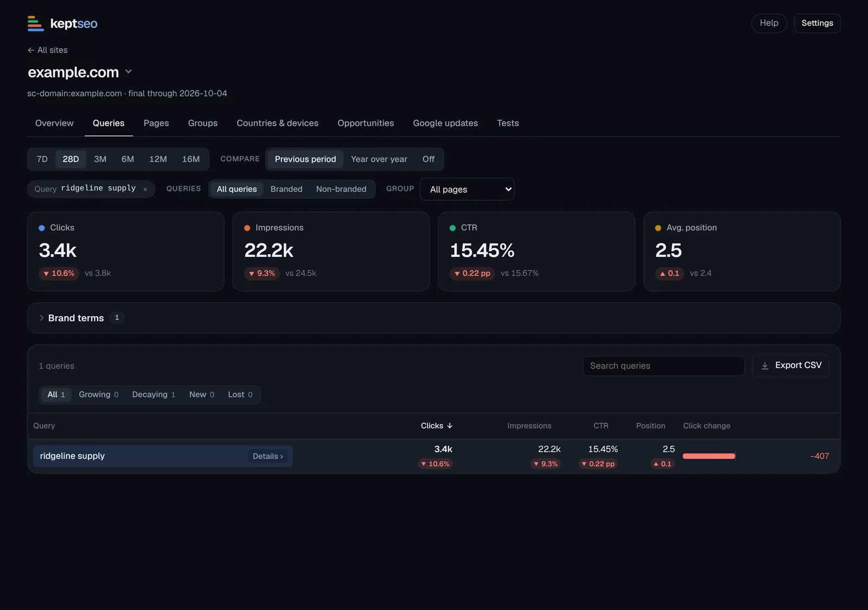
Task: Click the keptseo logo icon
Action: click(36, 23)
